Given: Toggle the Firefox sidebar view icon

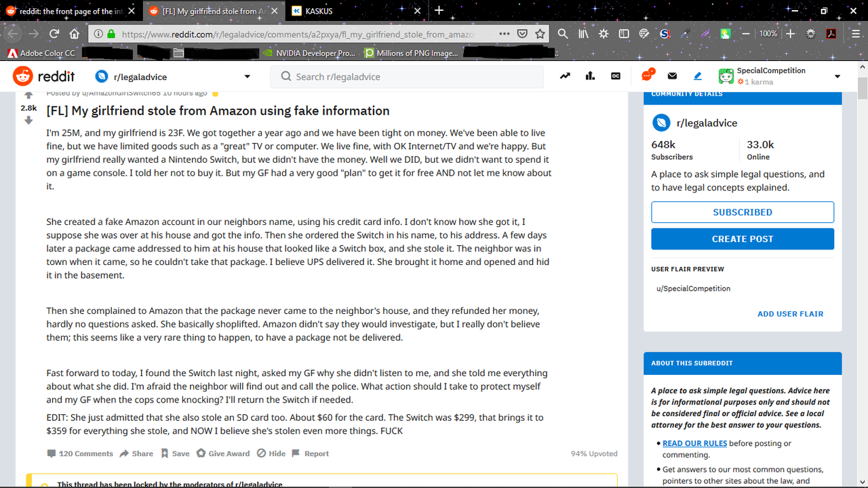Looking at the screenshot, I should [x=624, y=33].
